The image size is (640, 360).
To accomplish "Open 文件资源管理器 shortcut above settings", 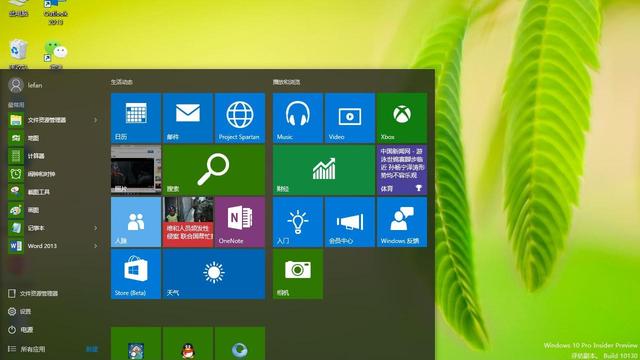I will (33, 293).
